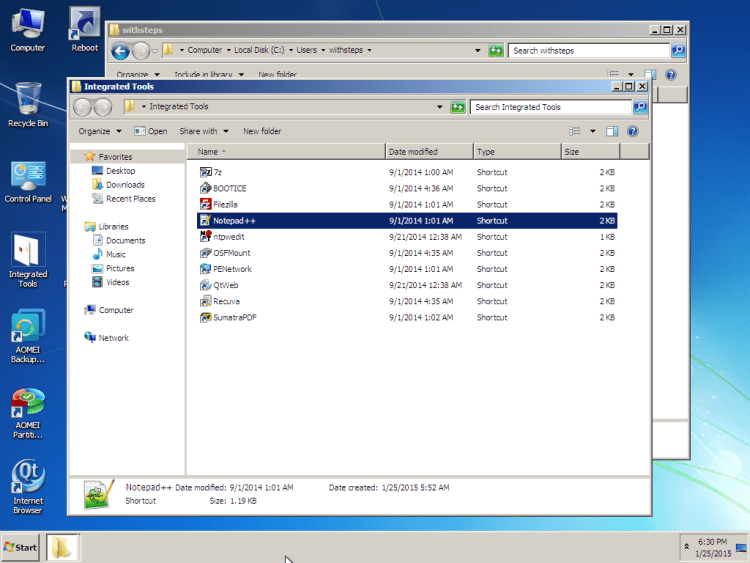Select Network in the navigation pane
The height and width of the screenshot is (563, 750).
[113, 338]
